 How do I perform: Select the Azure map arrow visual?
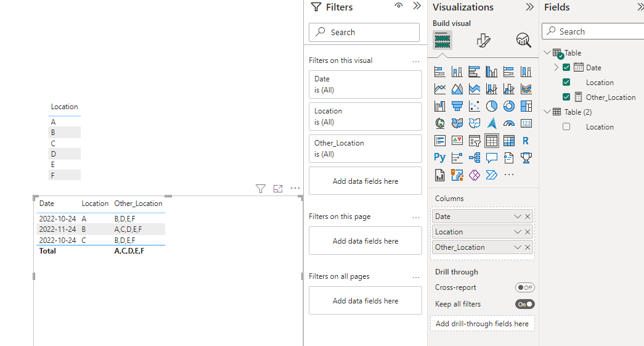coord(491,123)
